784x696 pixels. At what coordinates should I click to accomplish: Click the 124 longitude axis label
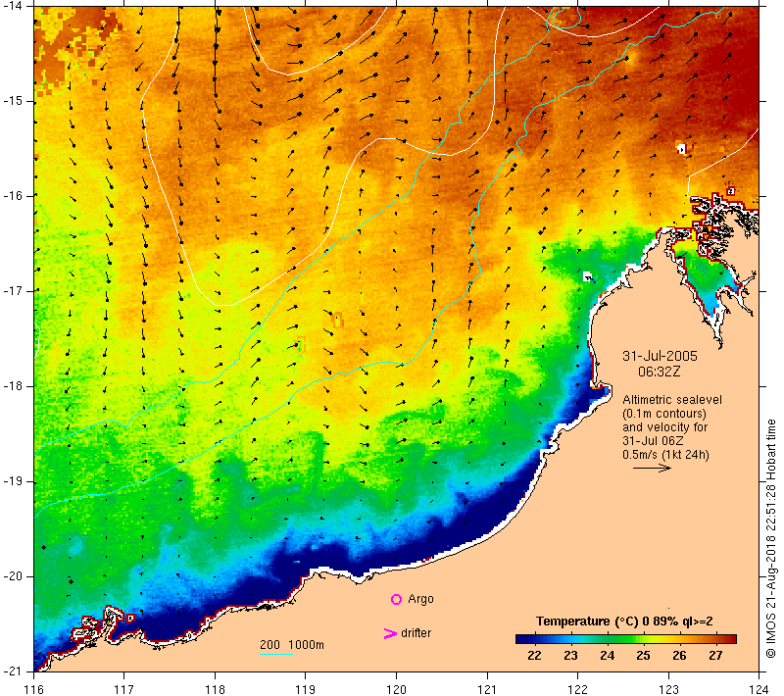(x=759, y=689)
